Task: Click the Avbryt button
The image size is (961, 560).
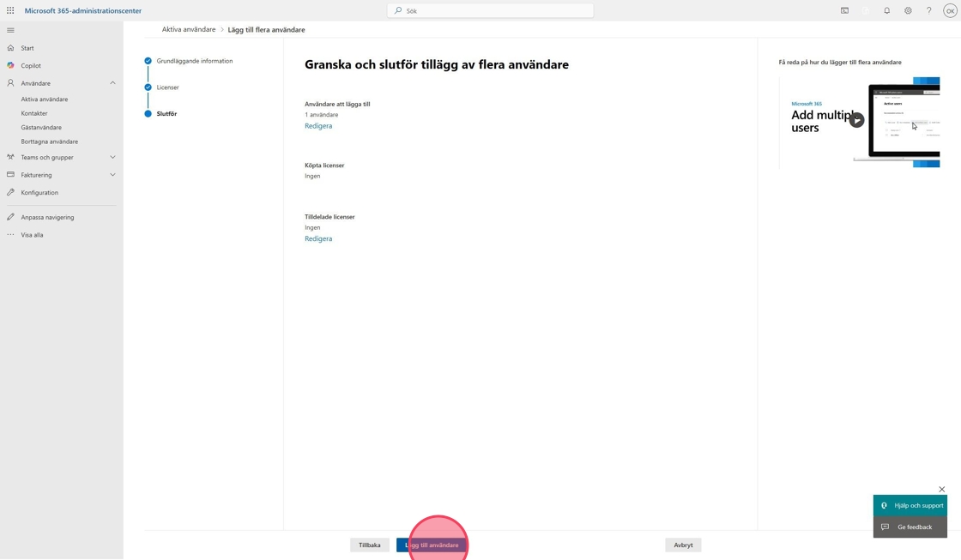Action: click(x=683, y=545)
